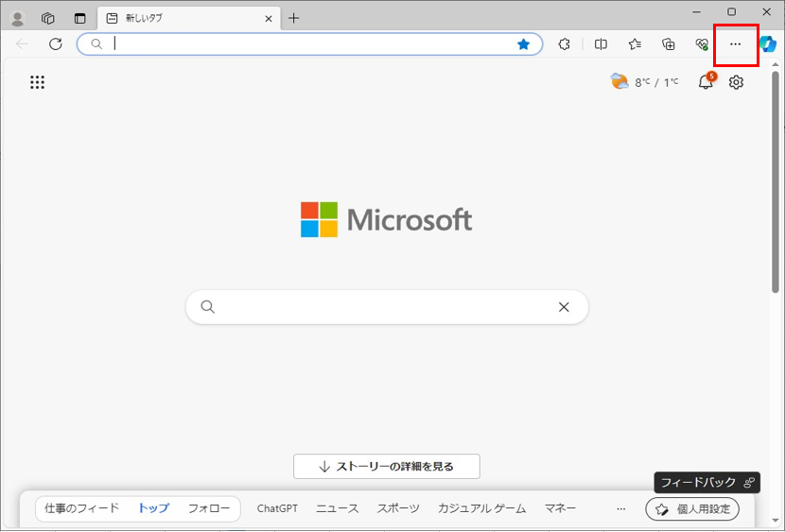This screenshot has height=532, width=785.
Task: Open the Copilot sidebar icon
Action: [x=768, y=44]
